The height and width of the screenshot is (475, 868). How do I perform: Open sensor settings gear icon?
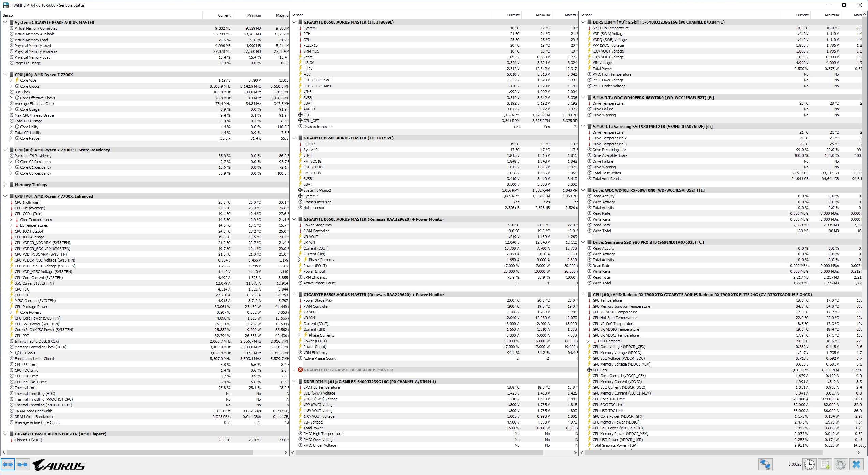click(x=840, y=464)
